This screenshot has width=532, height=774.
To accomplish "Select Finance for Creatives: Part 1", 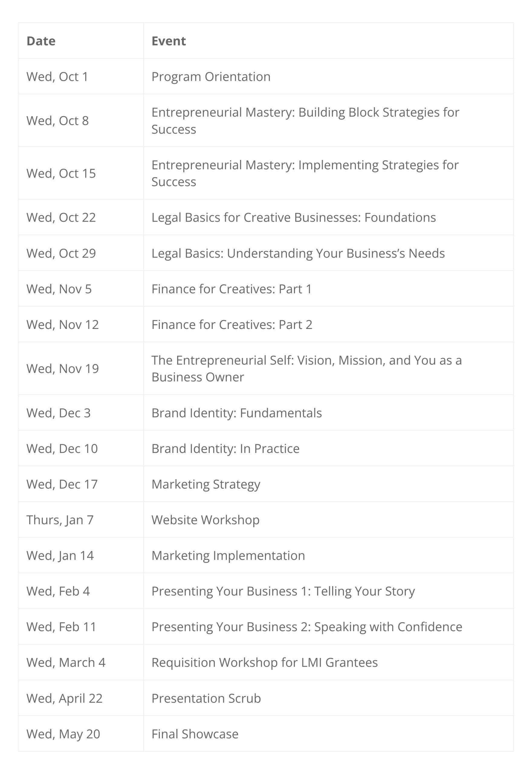I will [232, 289].
